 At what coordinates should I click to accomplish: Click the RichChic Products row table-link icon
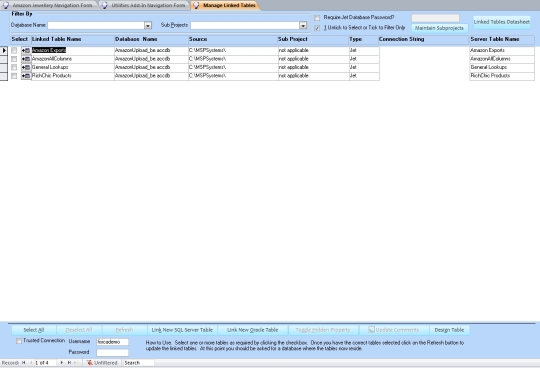26,76
